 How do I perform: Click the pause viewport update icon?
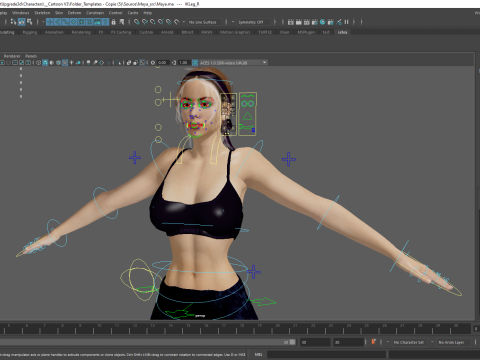[x=346, y=22]
